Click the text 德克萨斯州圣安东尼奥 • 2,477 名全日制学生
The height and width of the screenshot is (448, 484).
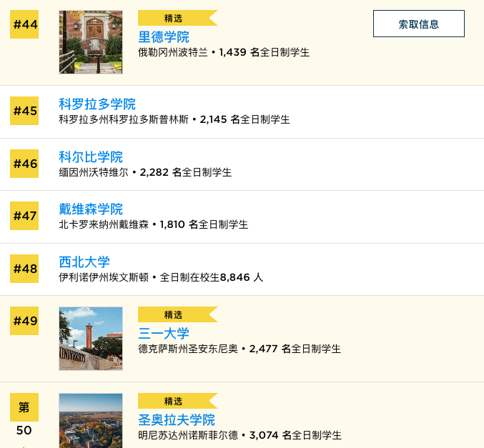239,349
